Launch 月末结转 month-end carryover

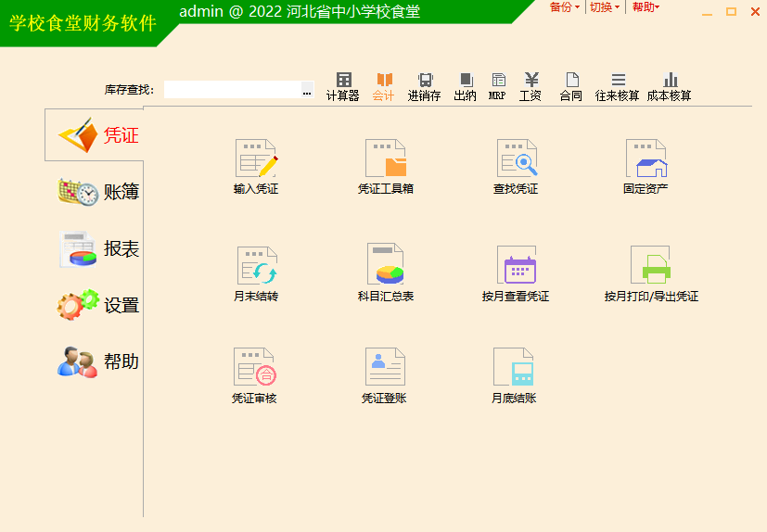(x=256, y=267)
